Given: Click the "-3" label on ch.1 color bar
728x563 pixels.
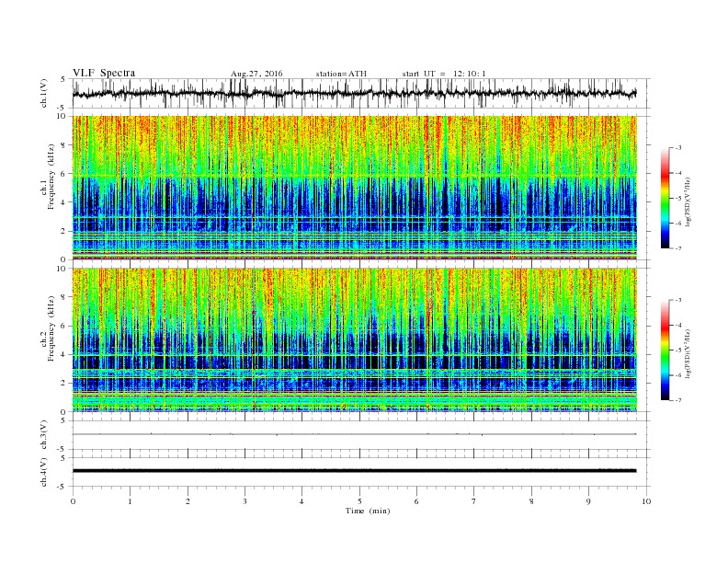Looking at the screenshot, I should (x=678, y=148).
